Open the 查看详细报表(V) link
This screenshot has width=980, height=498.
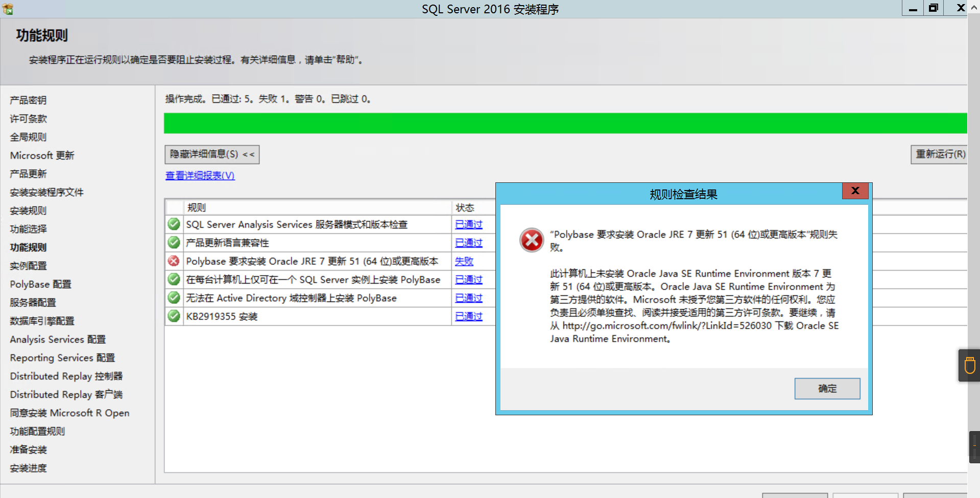(x=200, y=176)
